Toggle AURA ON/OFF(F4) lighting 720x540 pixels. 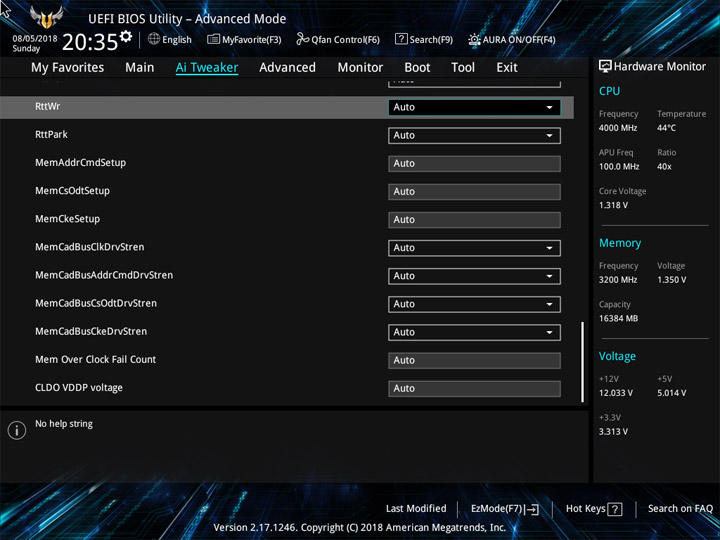tap(512, 39)
